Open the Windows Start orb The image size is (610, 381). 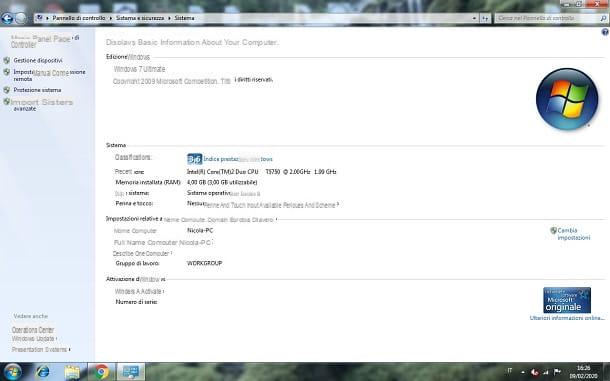coord(12,372)
